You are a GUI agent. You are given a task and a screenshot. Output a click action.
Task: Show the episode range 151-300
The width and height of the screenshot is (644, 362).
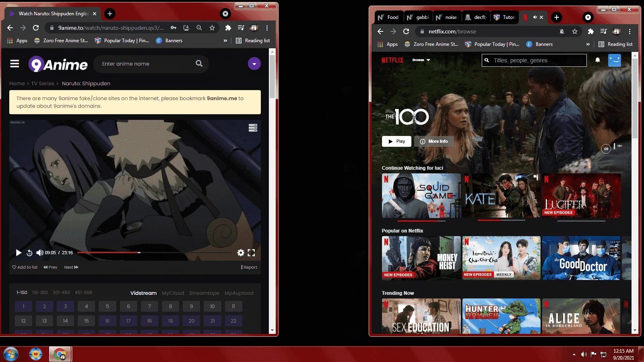(40, 292)
